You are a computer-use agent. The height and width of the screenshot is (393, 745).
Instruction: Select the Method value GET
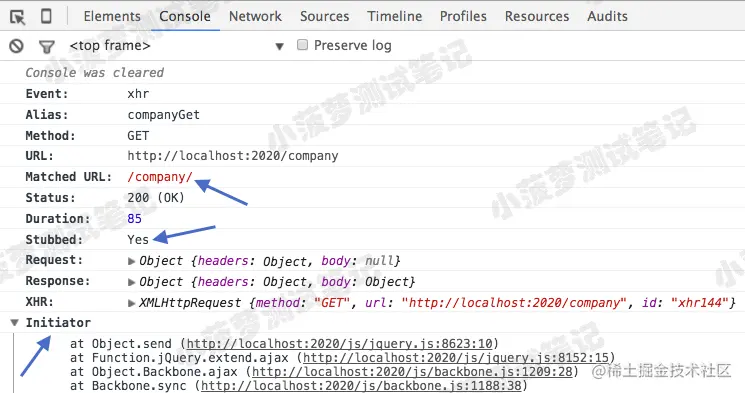point(138,135)
